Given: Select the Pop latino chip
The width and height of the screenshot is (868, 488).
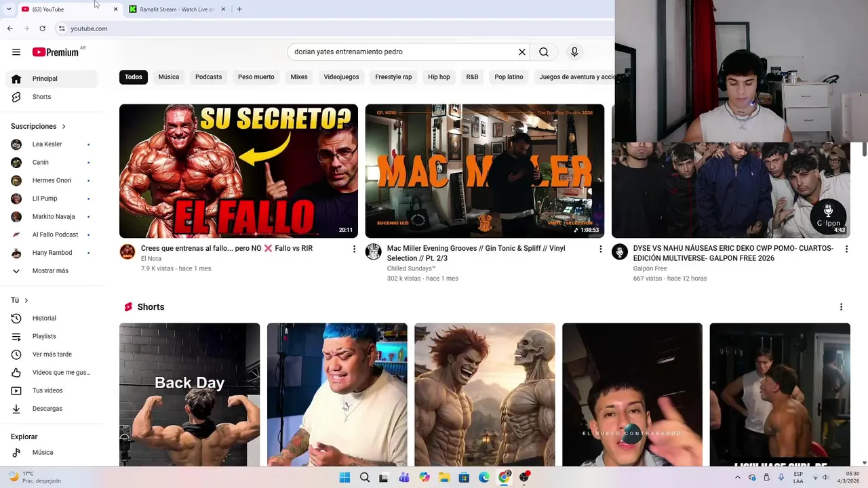Looking at the screenshot, I should pos(509,77).
